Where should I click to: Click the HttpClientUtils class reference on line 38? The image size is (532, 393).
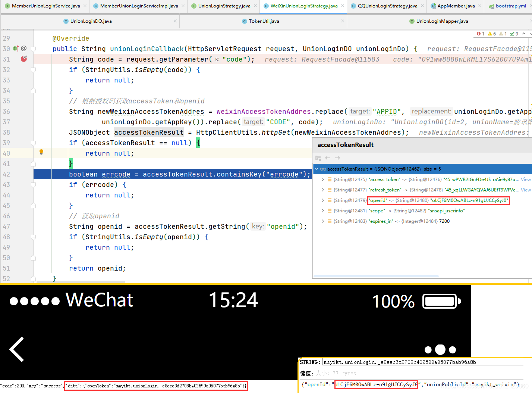[227, 132]
